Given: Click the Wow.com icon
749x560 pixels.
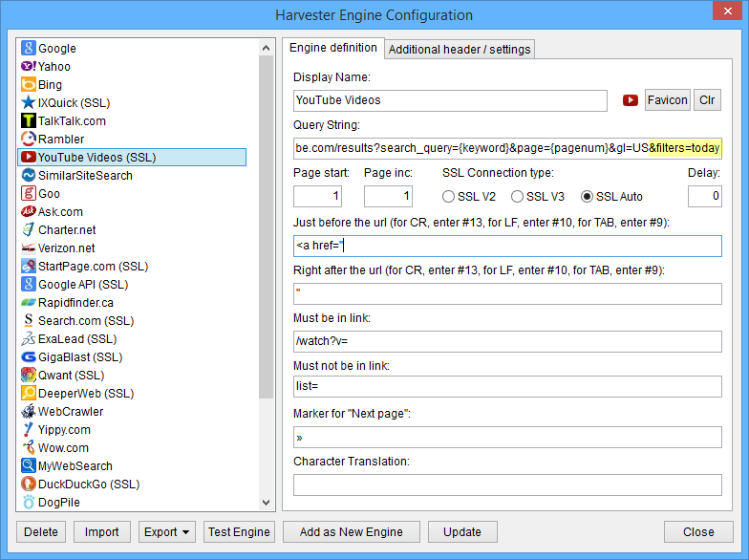Looking at the screenshot, I should (x=29, y=447).
